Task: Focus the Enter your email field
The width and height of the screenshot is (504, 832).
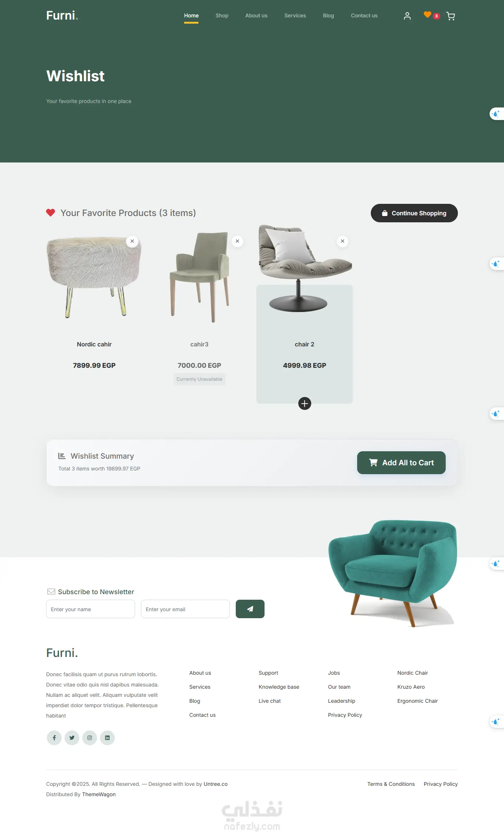Action: click(x=185, y=609)
